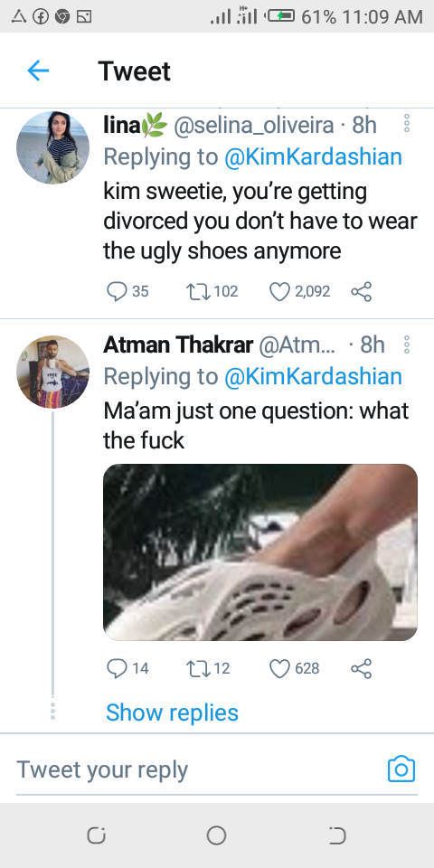
Task: View Atman Thakrar's profile avatar
Action: (53, 372)
